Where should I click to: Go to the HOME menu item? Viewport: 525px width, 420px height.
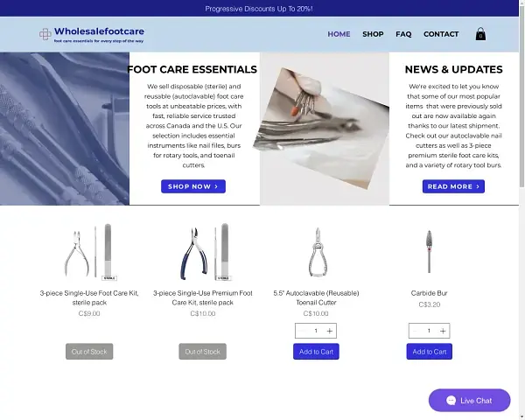tap(339, 34)
